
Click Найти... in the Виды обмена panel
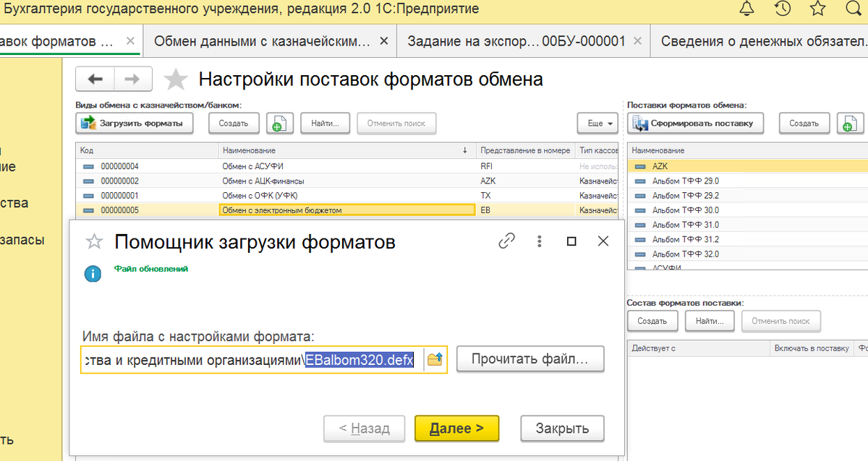click(325, 124)
